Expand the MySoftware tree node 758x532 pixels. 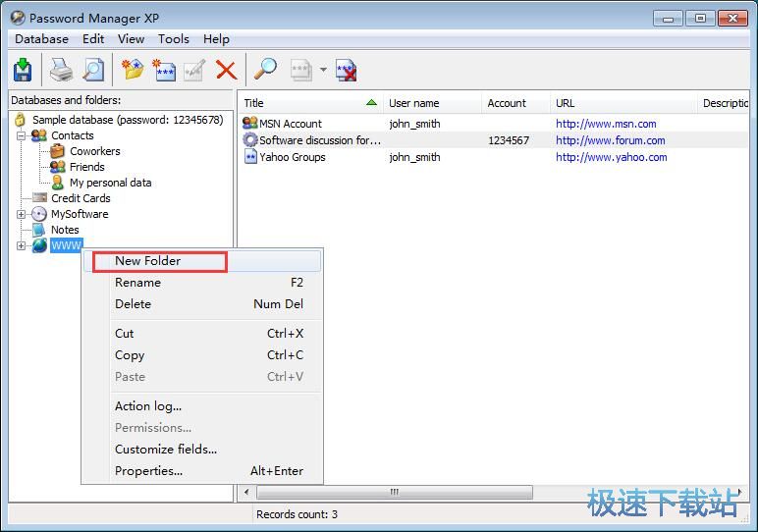click(22, 214)
